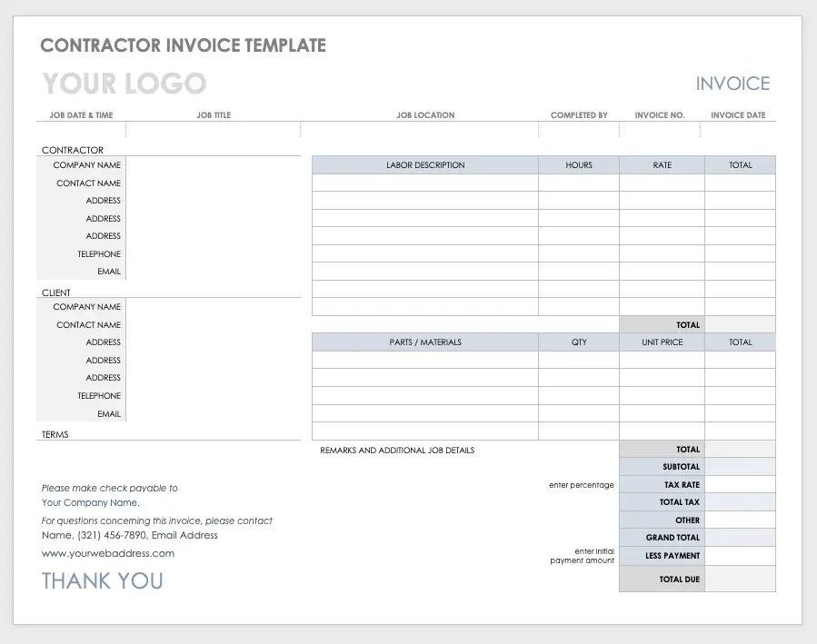
Task: Click the THANK YOU text
Action: [102, 581]
